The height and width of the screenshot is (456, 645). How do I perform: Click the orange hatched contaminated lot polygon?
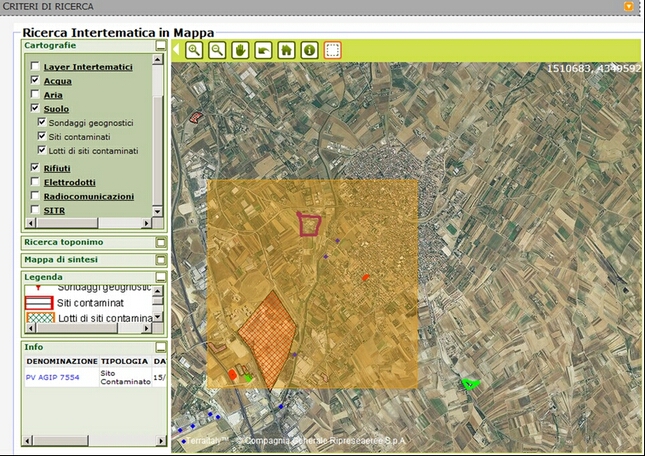coord(268,339)
